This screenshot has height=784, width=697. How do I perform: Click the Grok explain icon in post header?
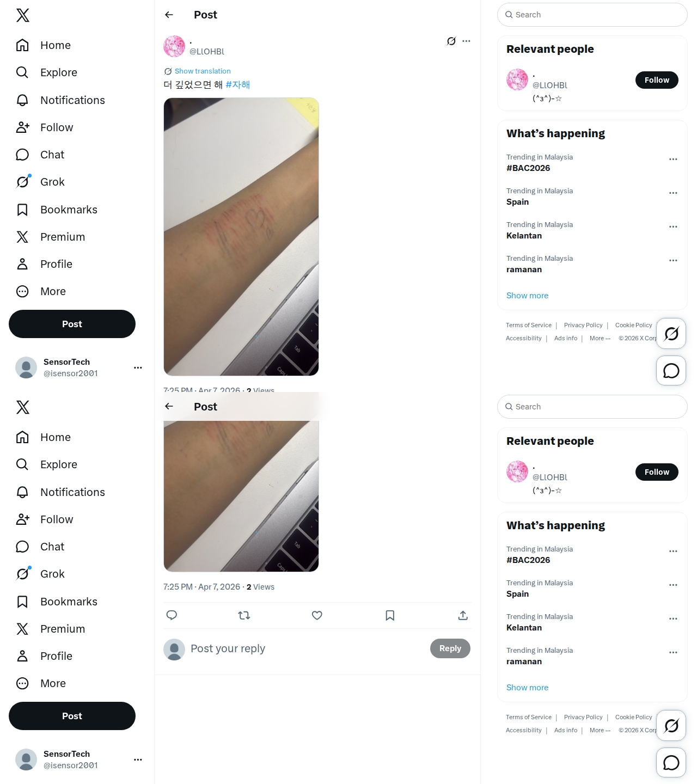click(x=451, y=41)
